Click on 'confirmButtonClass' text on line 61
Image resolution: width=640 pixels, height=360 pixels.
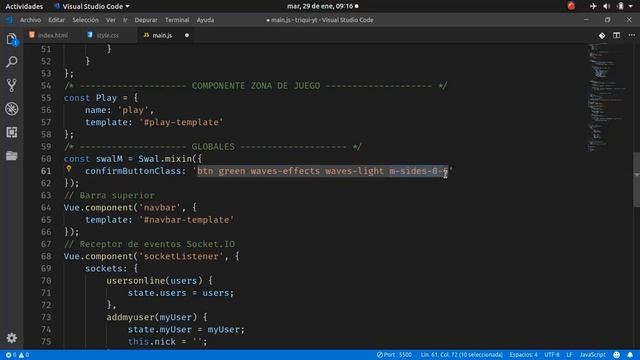pyautogui.click(x=133, y=171)
